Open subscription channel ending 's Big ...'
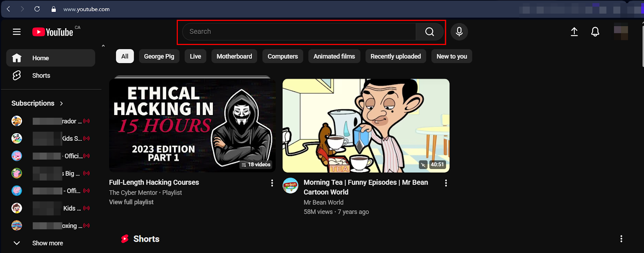This screenshot has width=644, height=253. coord(51,173)
